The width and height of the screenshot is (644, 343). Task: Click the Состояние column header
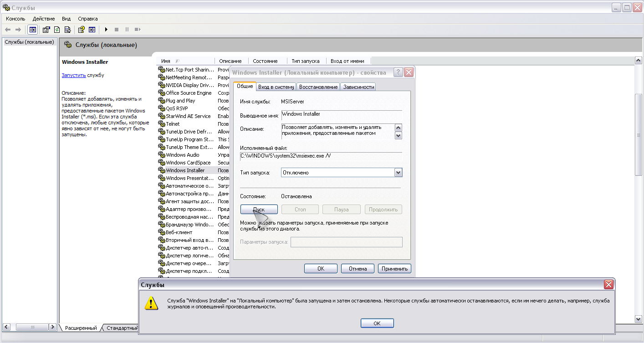pos(268,61)
